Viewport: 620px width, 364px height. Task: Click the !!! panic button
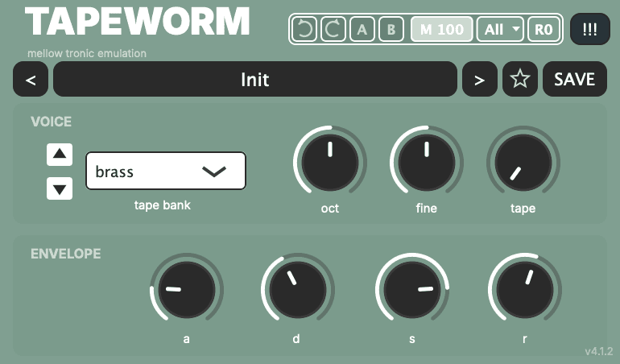(x=590, y=29)
